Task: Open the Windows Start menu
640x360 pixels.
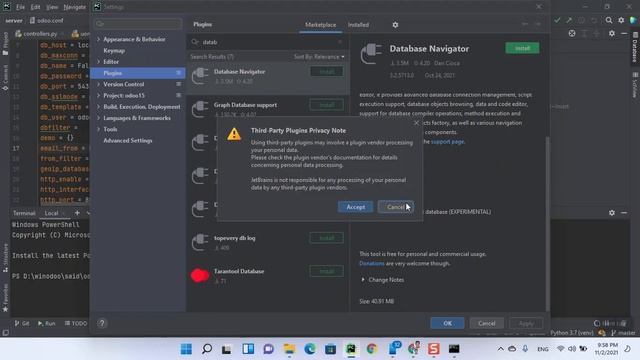Action: tap(186, 349)
